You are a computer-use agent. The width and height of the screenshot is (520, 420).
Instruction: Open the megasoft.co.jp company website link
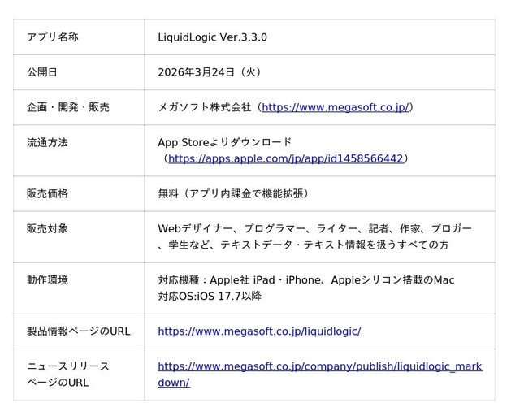pos(335,106)
